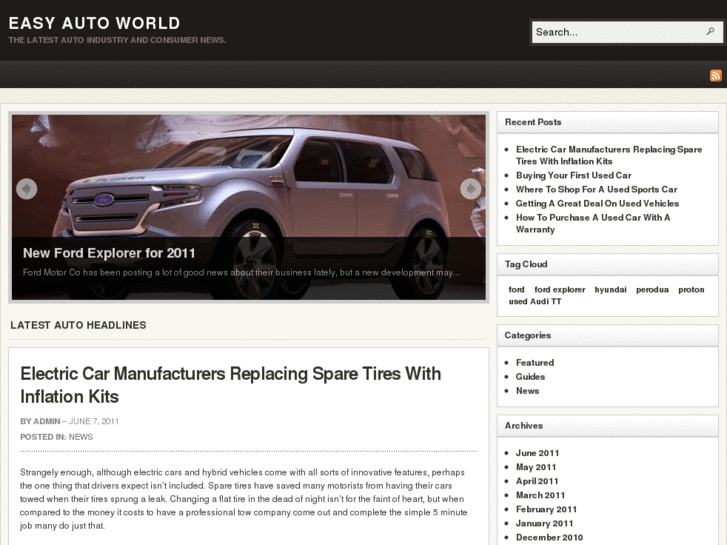Open the Guides category
The image size is (727, 545).
point(530,377)
